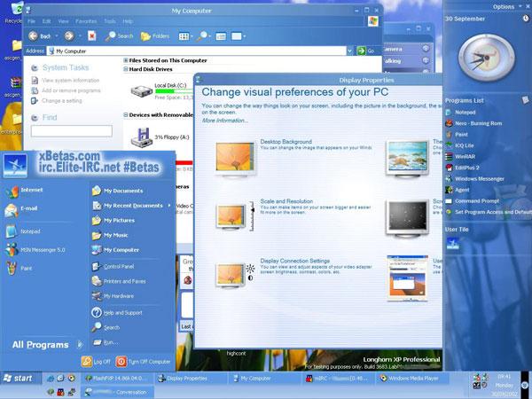Image resolution: width=532 pixels, height=399 pixels.
Task: Click the green Go arrow button
Action: tap(361, 51)
